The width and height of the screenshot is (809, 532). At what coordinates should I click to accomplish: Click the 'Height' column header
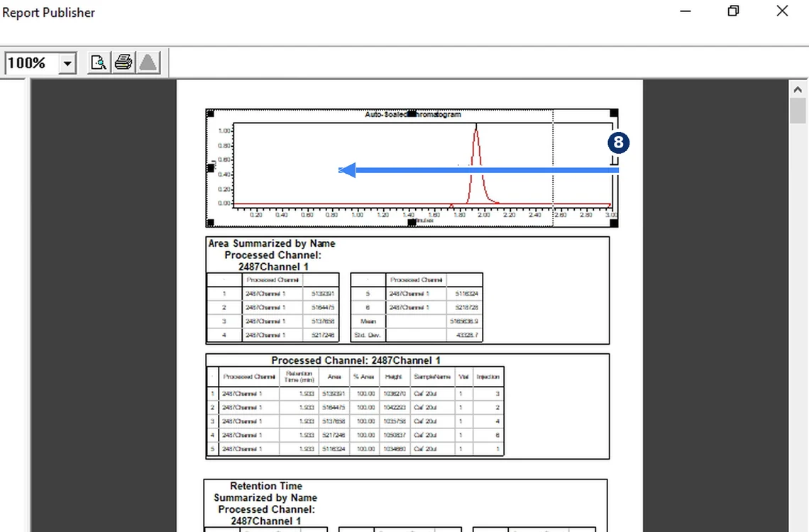tap(394, 377)
